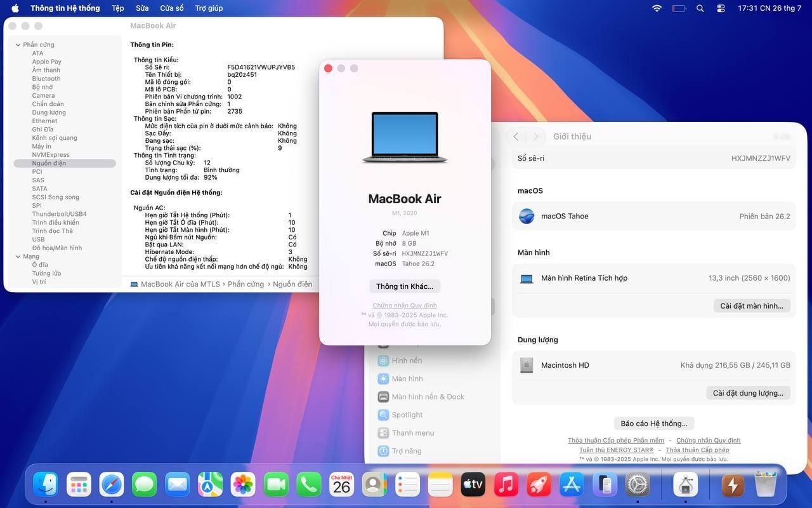This screenshot has height=508, width=812.
Task: Select Đồ họa/Màn hình in sidebar
Action: [57, 248]
